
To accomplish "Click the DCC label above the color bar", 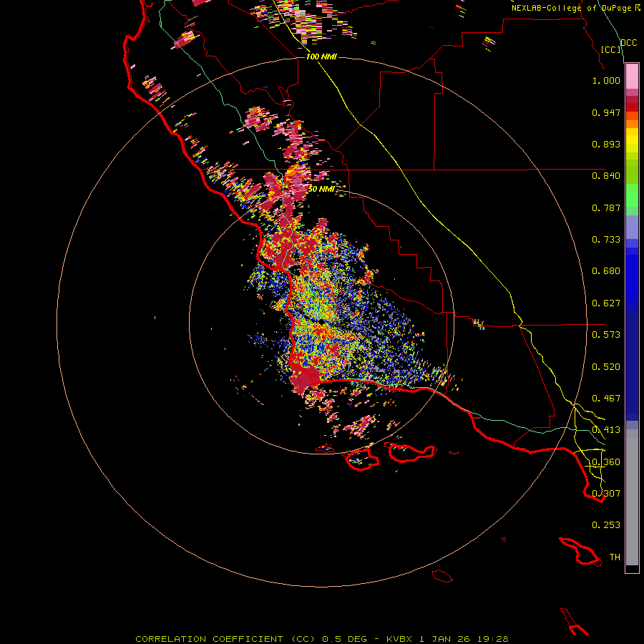I will pos(628,43).
